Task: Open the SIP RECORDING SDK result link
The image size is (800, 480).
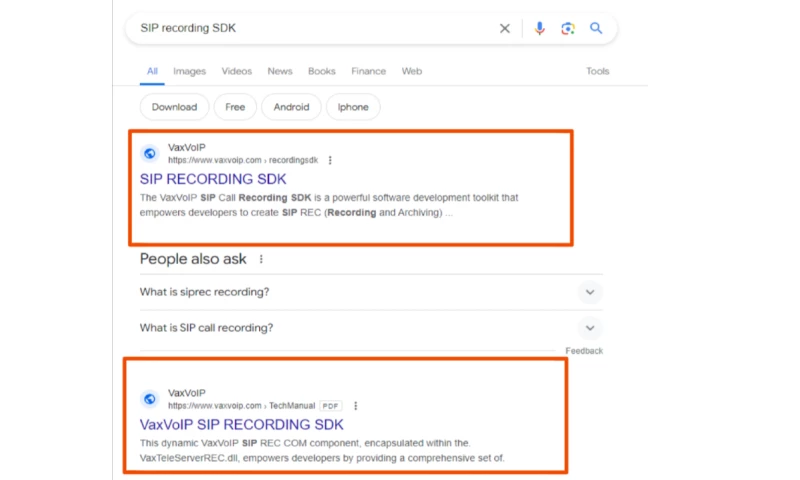Action: point(213,179)
